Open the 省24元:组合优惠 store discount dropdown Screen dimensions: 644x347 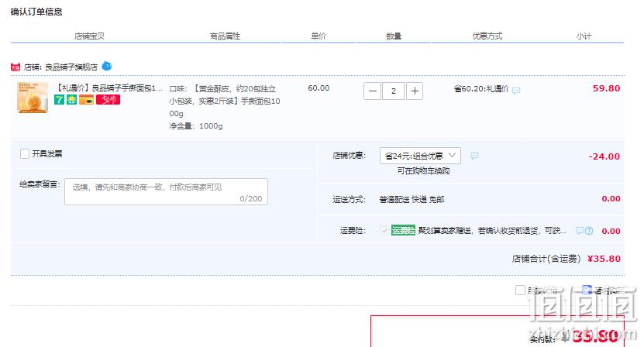coord(420,156)
